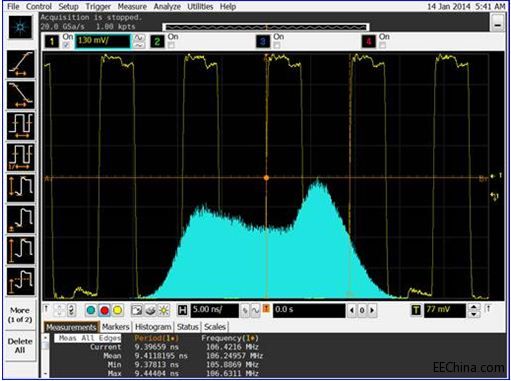The image size is (511, 381).
Task: Increase trigger level with up arrow
Action: click(474, 307)
